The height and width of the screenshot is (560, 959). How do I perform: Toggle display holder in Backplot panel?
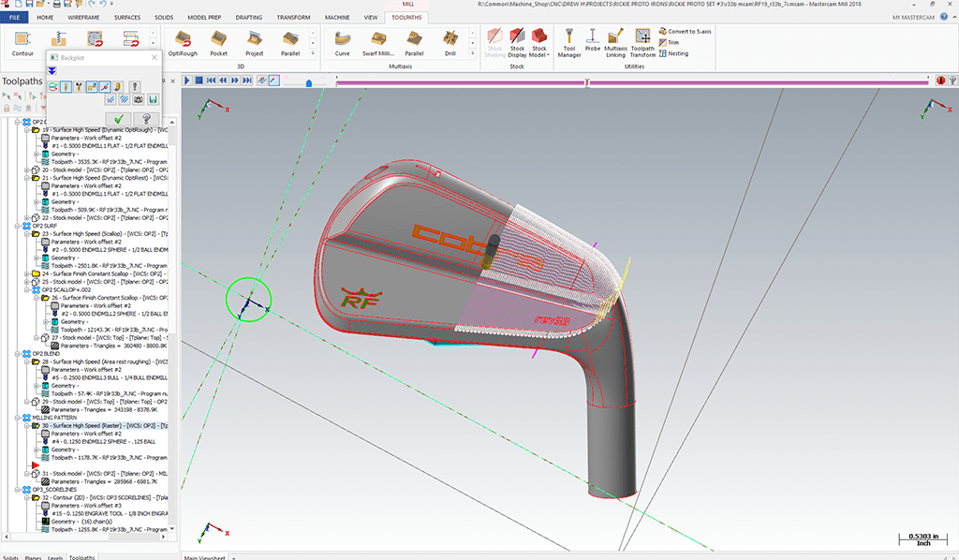pyautogui.click(x=79, y=87)
